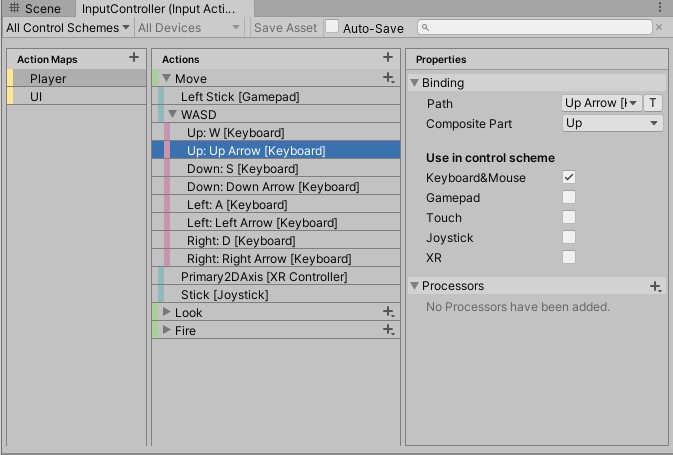Screen dimensions: 673x455
Task: Select Up: Up Arrow [Keyboard] binding
Action: 276,151
